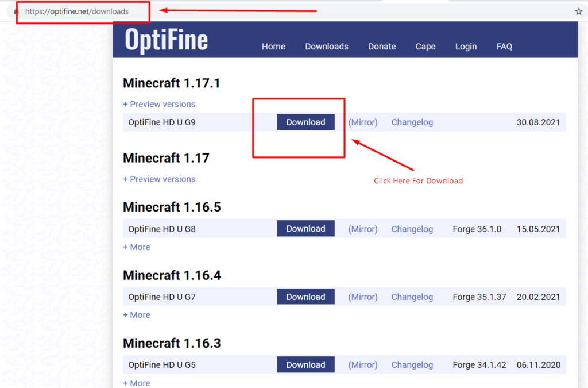This screenshot has height=388, width=588.
Task: View Changelog for OptiFine HD U G9
Action: click(412, 122)
